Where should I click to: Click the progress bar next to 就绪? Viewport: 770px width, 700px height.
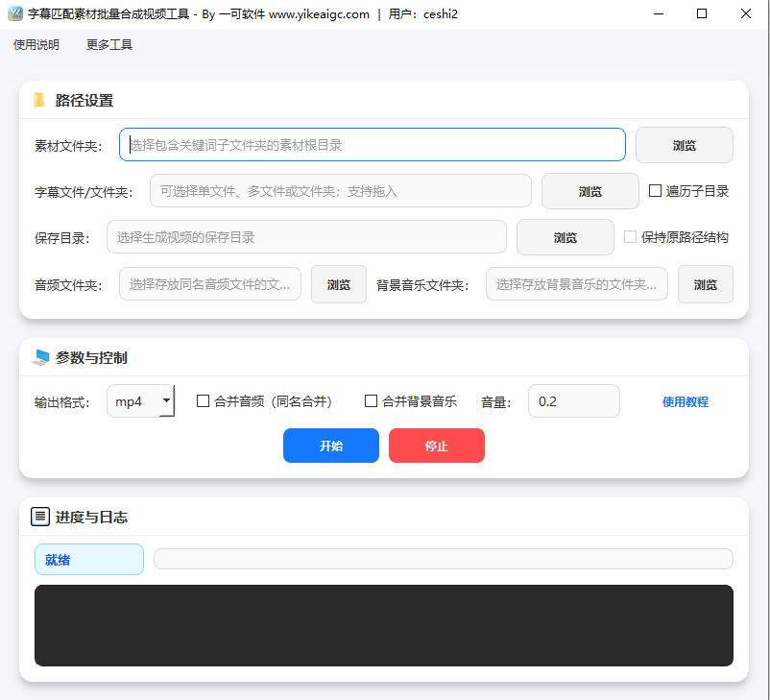[x=443, y=559]
